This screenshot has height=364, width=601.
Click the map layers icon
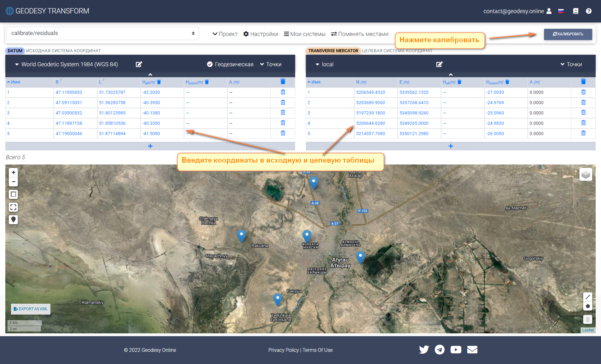coord(585,174)
